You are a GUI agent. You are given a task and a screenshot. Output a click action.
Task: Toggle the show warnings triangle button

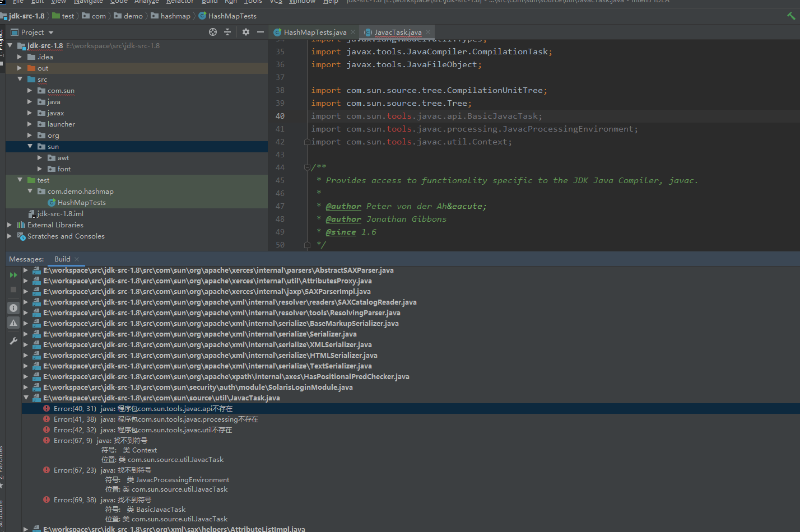point(13,323)
